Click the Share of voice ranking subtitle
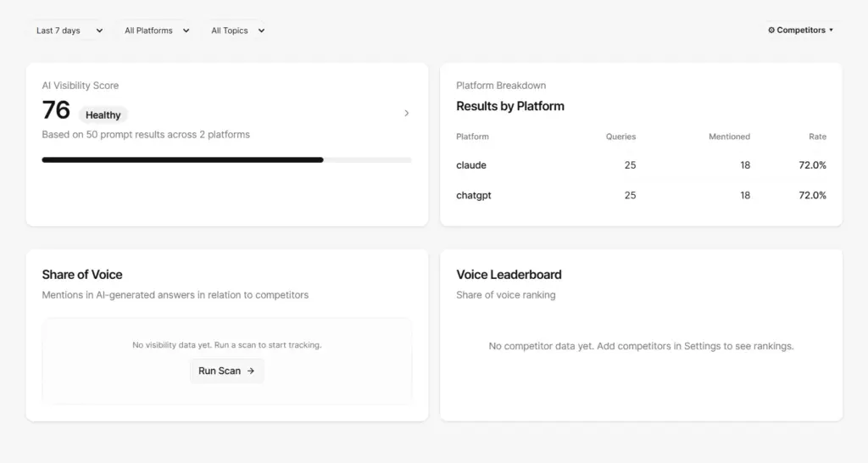 tap(505, 294)
